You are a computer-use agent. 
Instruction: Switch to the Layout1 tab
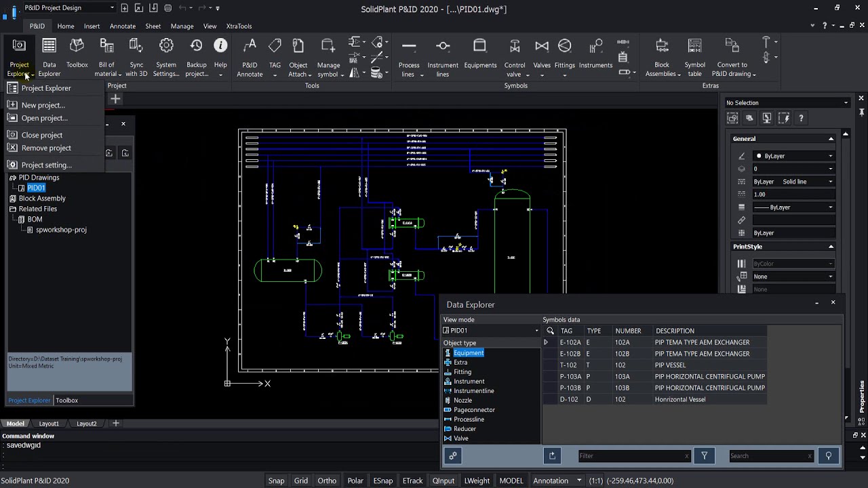[49, 424]
